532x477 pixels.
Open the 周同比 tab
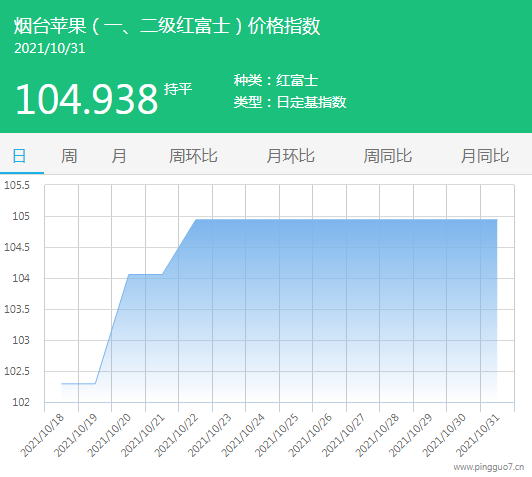387,156
